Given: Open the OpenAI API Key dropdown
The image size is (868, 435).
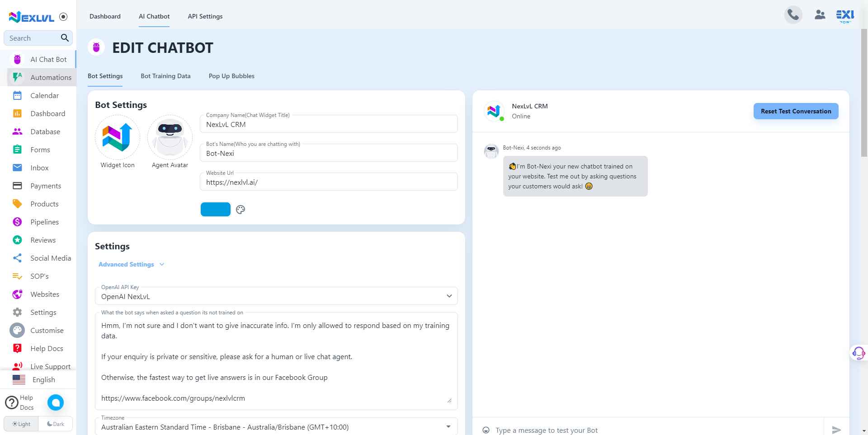Looking at the screenshot, I should point(276,296).
